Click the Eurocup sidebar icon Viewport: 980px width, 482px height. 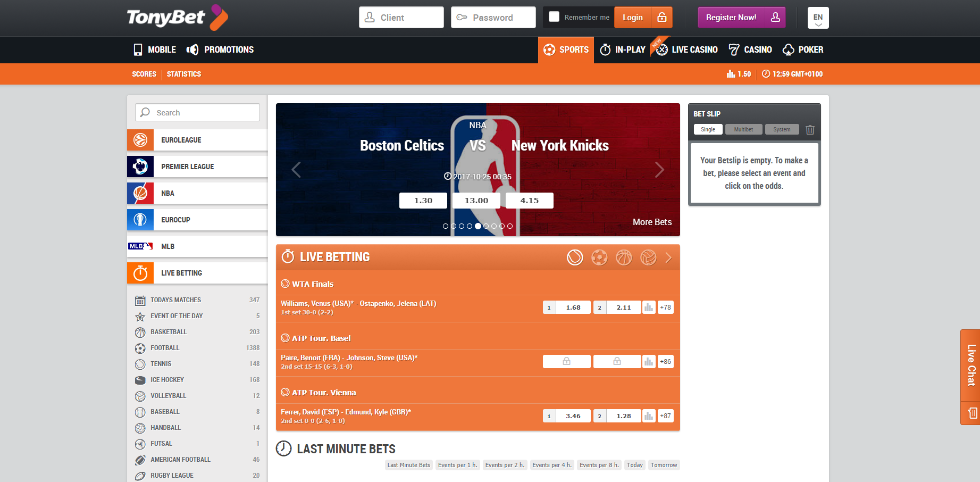[x=140, y=220]
